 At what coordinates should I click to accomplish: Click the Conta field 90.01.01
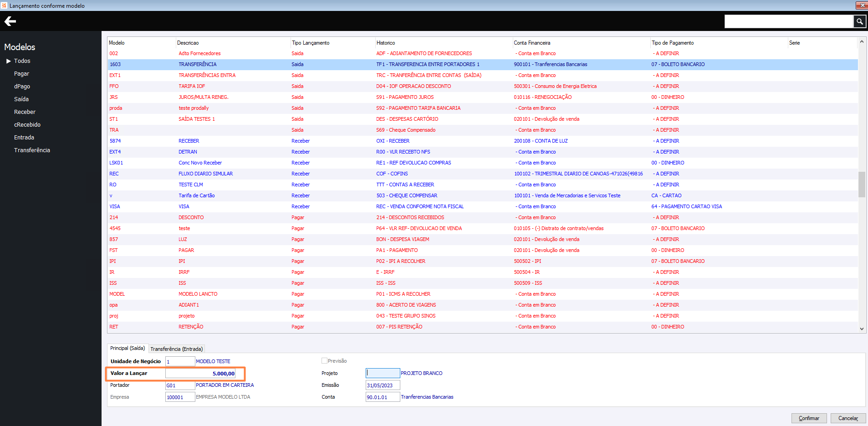383,397
